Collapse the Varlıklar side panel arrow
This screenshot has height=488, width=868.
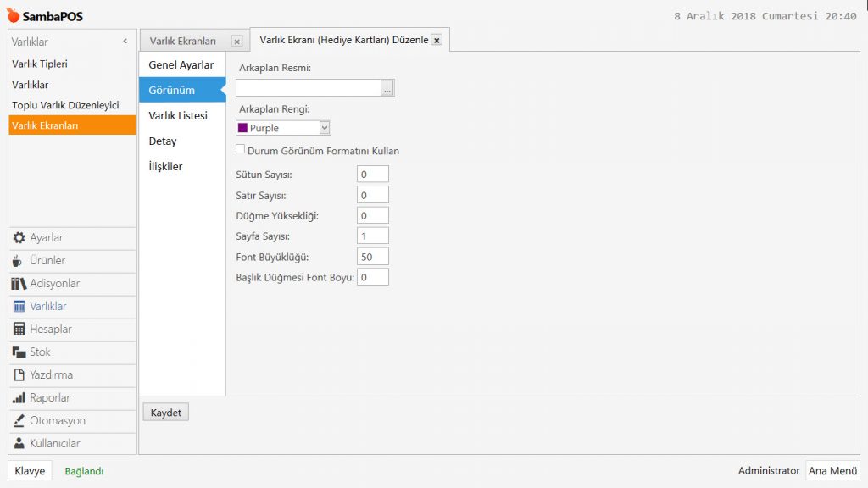coord(125,41)
